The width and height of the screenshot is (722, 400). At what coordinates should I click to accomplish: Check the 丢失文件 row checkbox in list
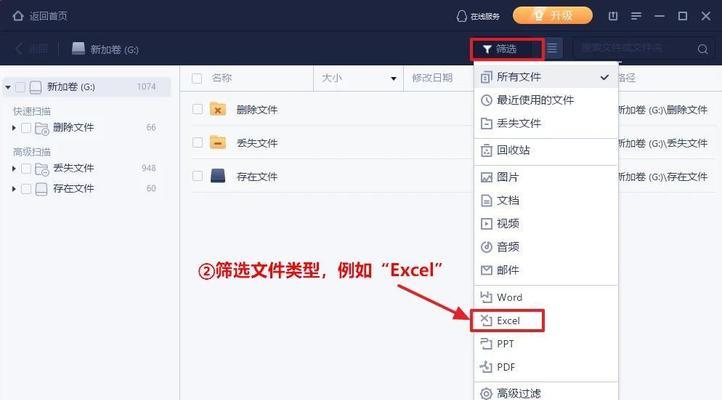point(198,143)
